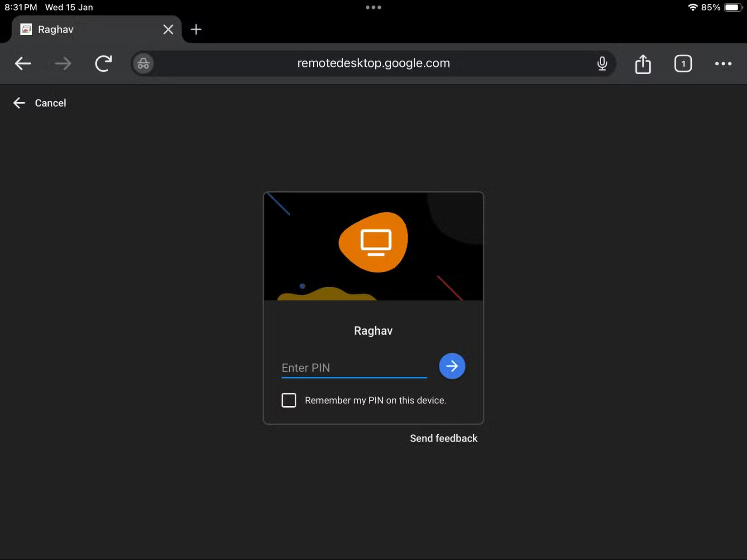Navigate back using the browser back arrow
This screenshot has height=560, width=747.
(23, 63)
